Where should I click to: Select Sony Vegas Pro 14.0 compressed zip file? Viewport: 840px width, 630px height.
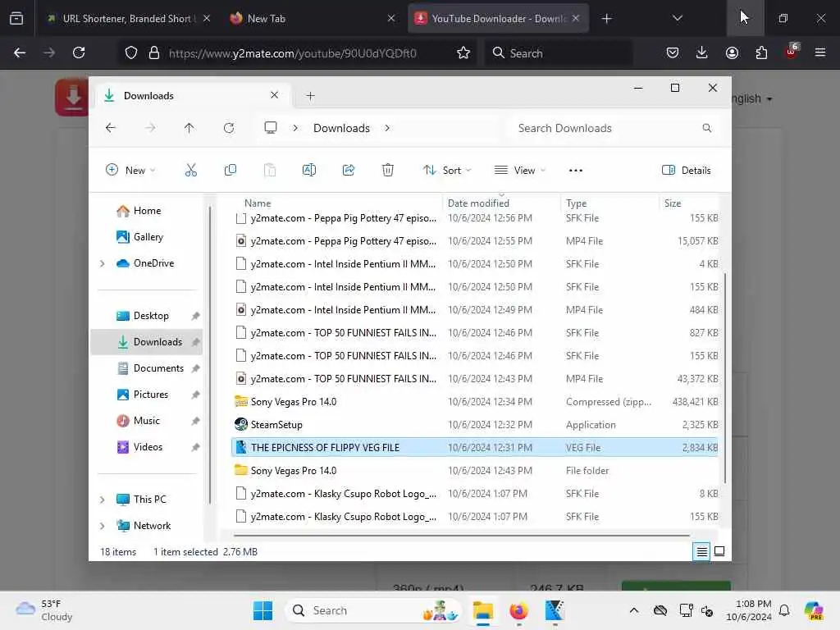[x=475, y=402]
